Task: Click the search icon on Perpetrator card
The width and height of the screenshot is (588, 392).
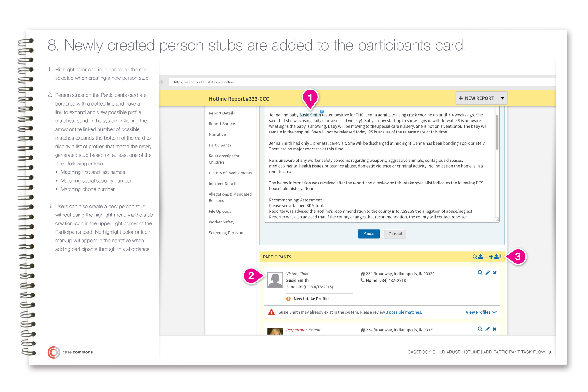Action: coord(480,329)
